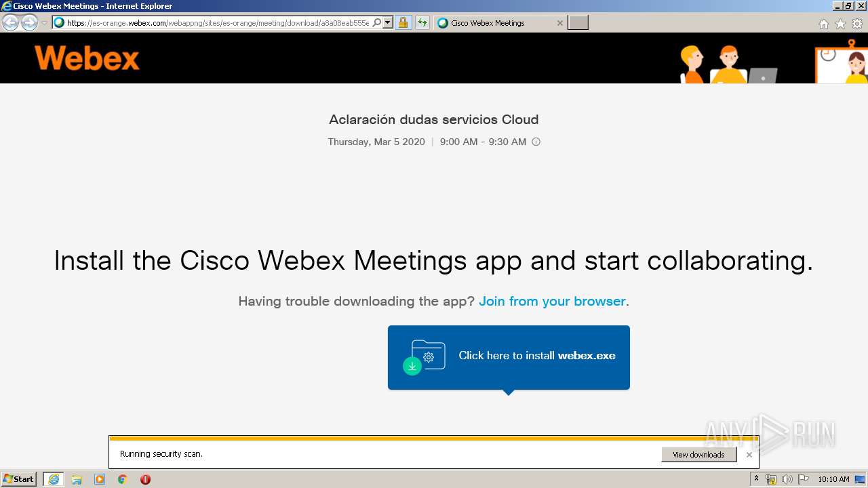
Task: Click the meeting time info icon
Action: click(x=536, y=142)
